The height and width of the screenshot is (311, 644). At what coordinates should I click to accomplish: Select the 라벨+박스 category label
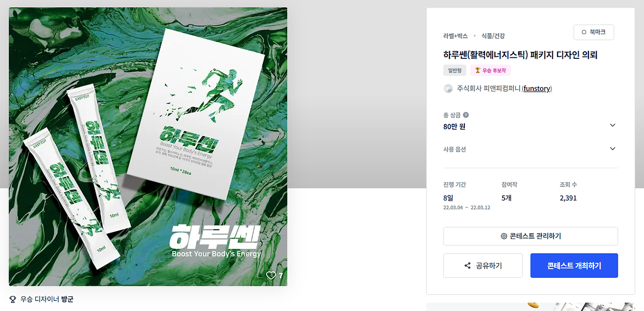[x=455, y=36]
